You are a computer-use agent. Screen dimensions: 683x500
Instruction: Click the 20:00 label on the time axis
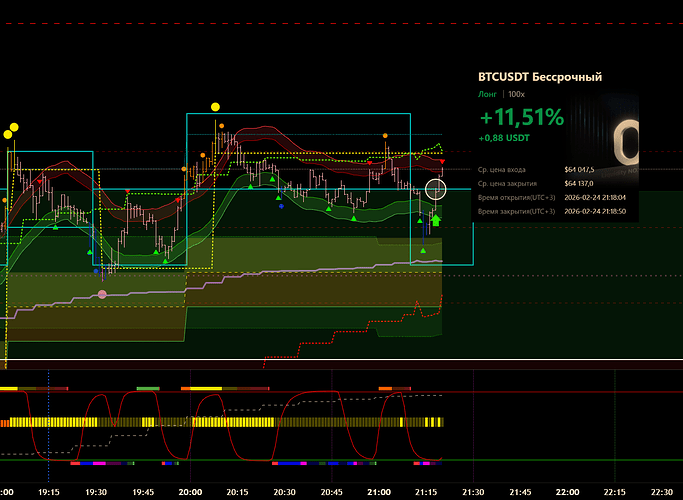(190, 492)
